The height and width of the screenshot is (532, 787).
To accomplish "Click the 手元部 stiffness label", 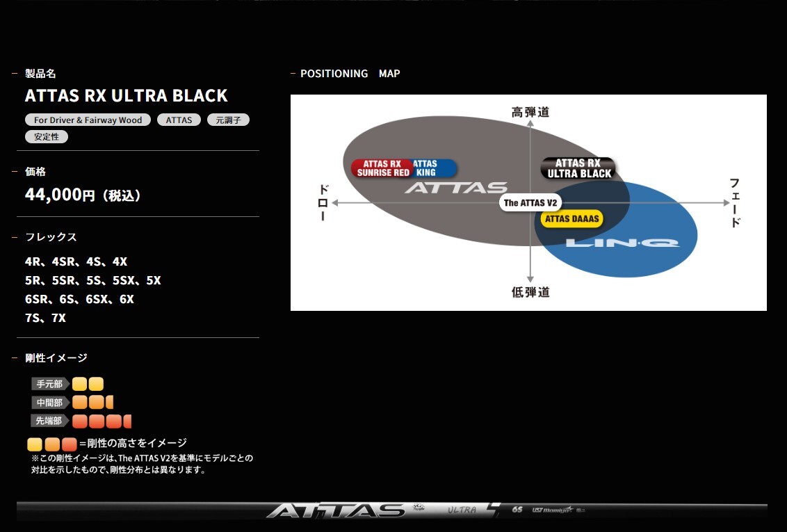I will [49, 384].
